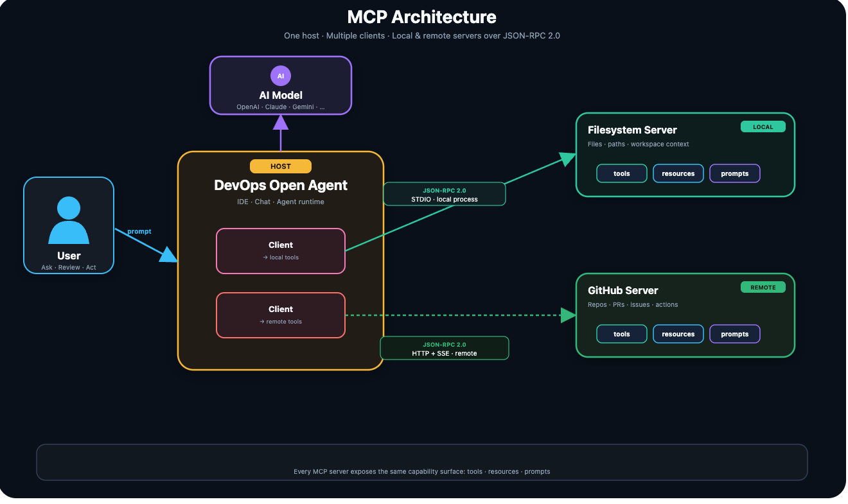
Task: Click "Repos · PRs · issues · actions" text
Action: click(633, 305)
